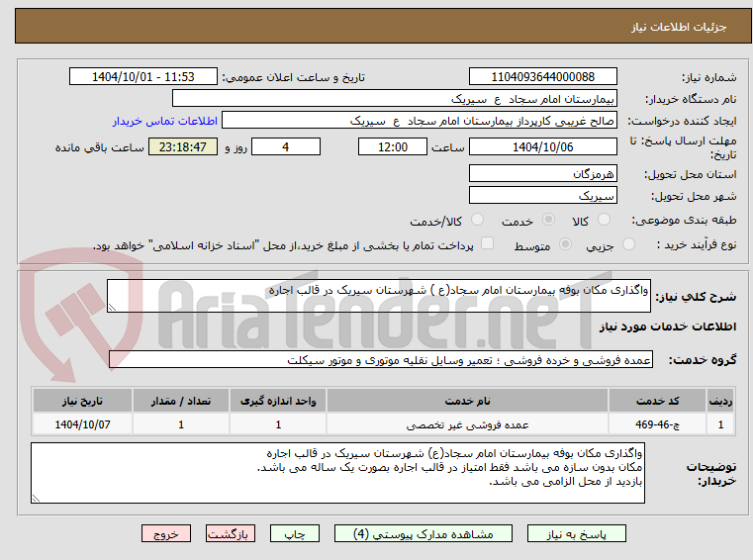Select the کالا radio button
The width and height of the screenshot is (753, 560).
(x=604, y=220)
